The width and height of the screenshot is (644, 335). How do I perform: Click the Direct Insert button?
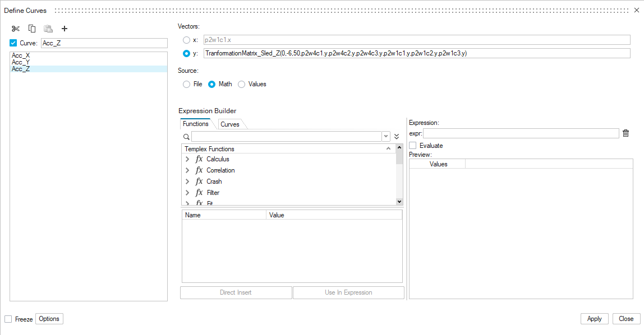pyautogui.click(x=236, y=292)
